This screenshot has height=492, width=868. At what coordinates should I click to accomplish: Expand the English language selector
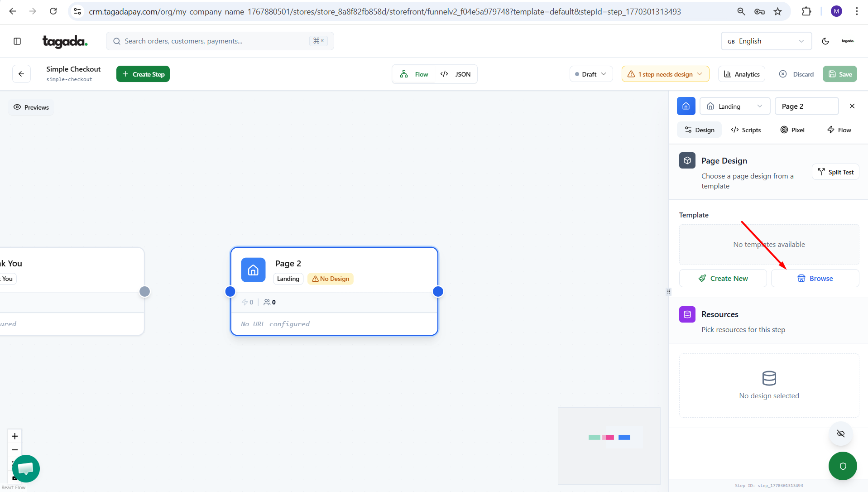tap(766, 41)
